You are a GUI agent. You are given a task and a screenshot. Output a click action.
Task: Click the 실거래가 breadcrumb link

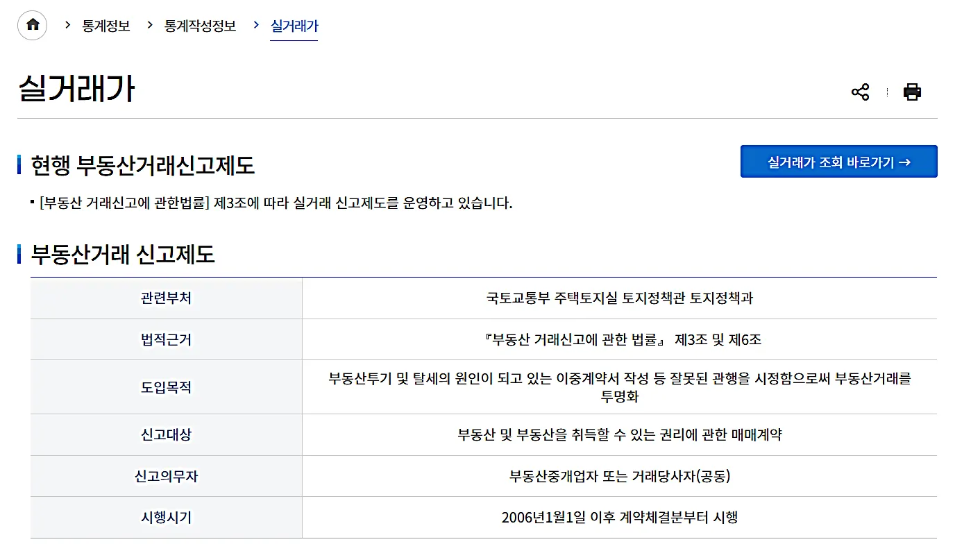(294, 26)
